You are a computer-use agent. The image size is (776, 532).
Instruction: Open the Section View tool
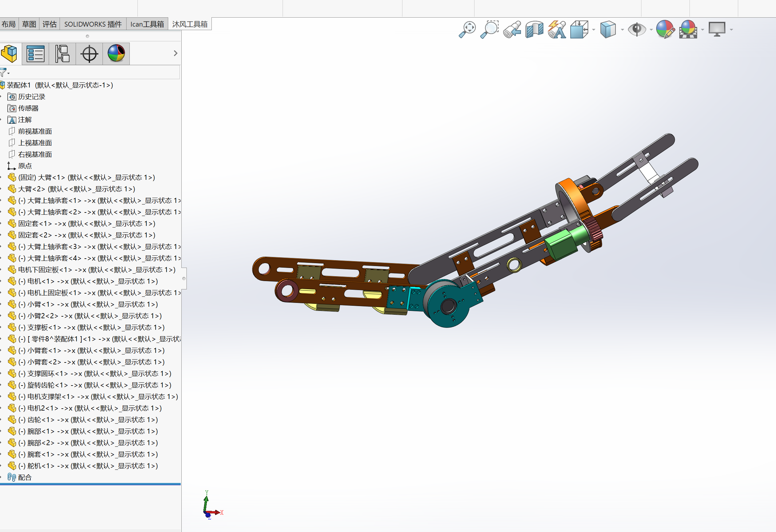click(x=534, y=29)
